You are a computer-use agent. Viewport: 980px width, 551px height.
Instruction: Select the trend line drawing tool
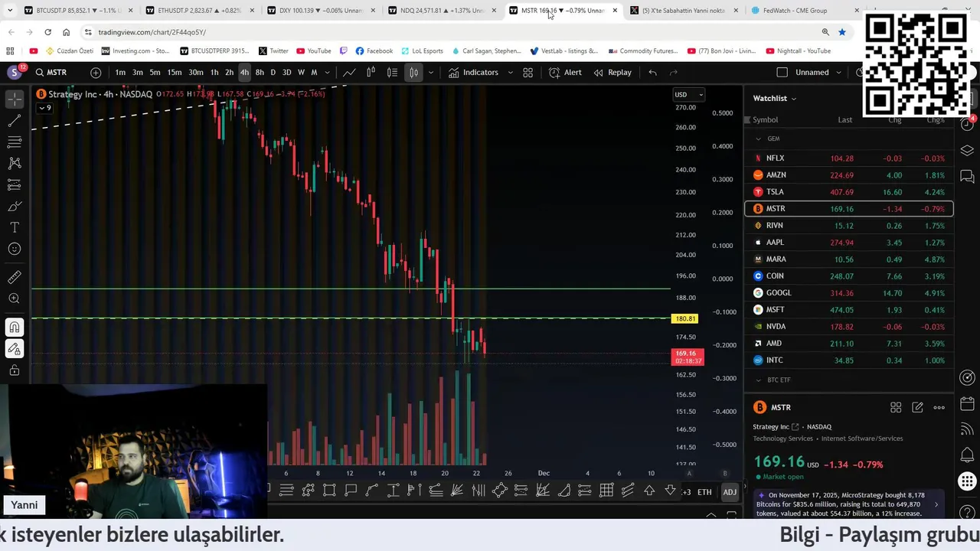(x=15, y=121)
